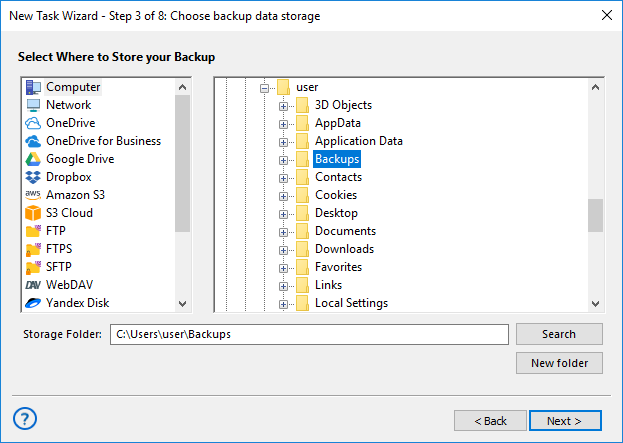Click the Downloads folder icon
Screen dimensions: 623x443
(x=302, y=249)
